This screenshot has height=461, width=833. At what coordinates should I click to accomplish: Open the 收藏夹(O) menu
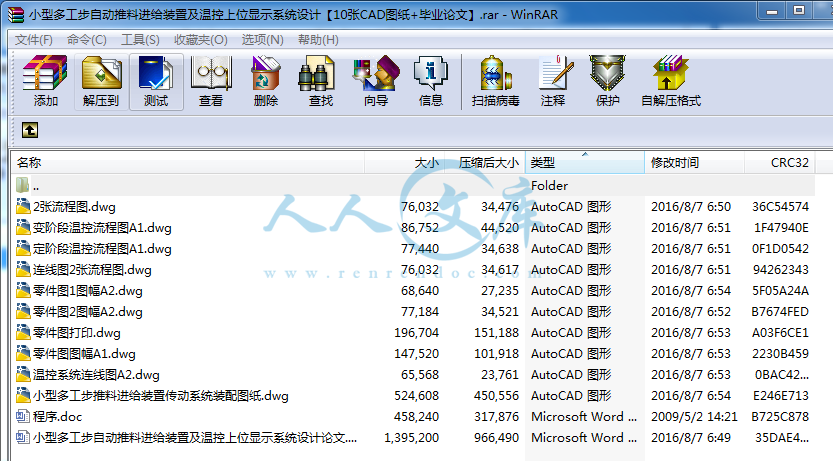201,40
